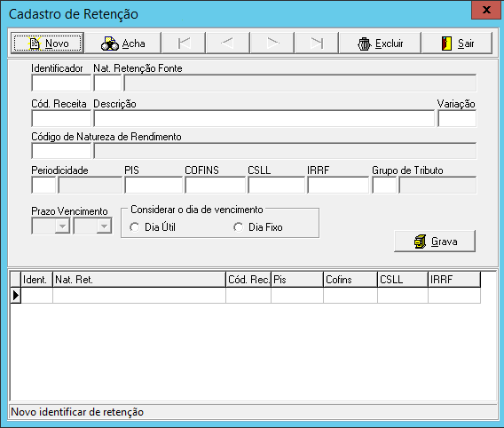Screen dimensions: 504x428
Task: Go to previous record arrow
Action: (228, 43)
